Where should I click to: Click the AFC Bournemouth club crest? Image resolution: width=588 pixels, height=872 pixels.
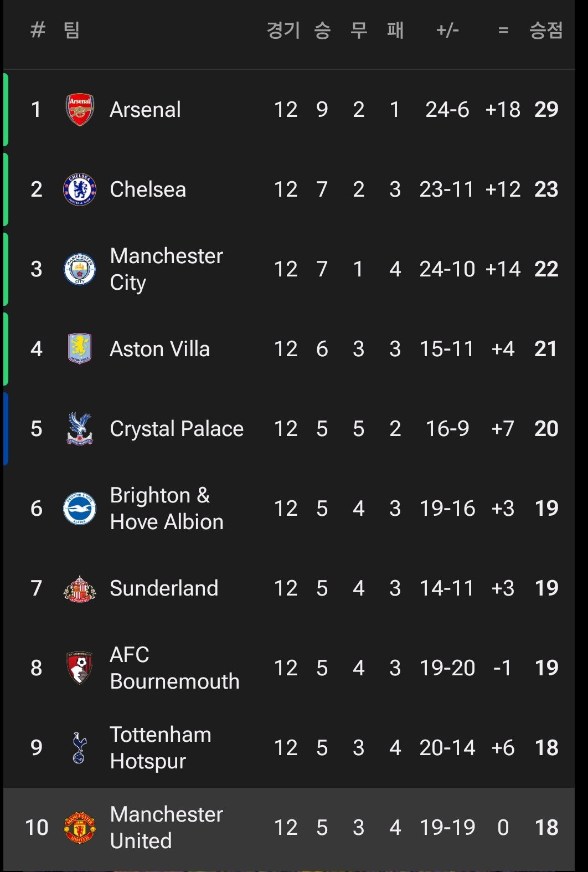coord(80,668)
